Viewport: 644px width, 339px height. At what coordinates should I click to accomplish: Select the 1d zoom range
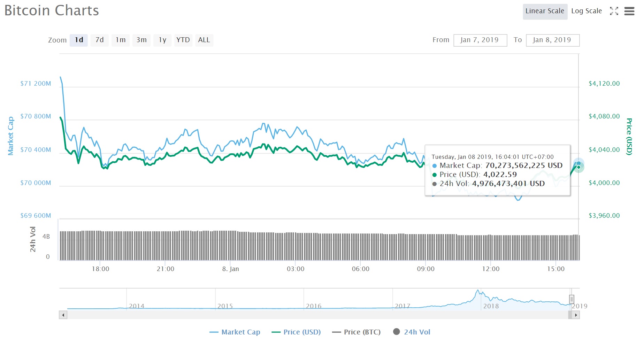(79, 40)
